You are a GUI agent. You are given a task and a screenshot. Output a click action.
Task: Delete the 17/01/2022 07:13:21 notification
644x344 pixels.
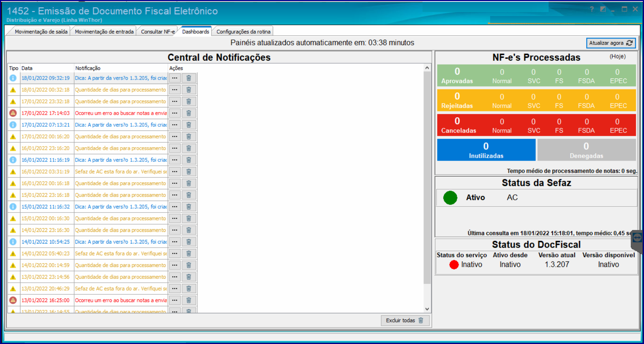point(189,125)
